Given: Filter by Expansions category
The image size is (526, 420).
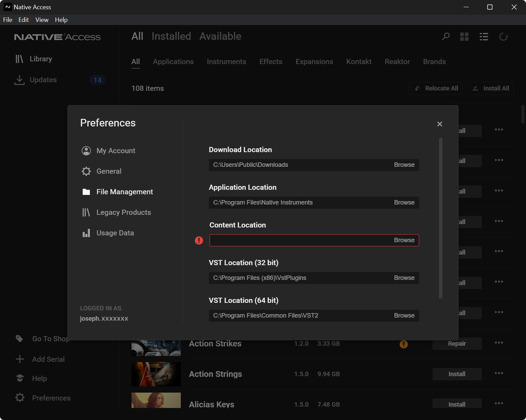Looking at the screenshot, I should point(314,62).
